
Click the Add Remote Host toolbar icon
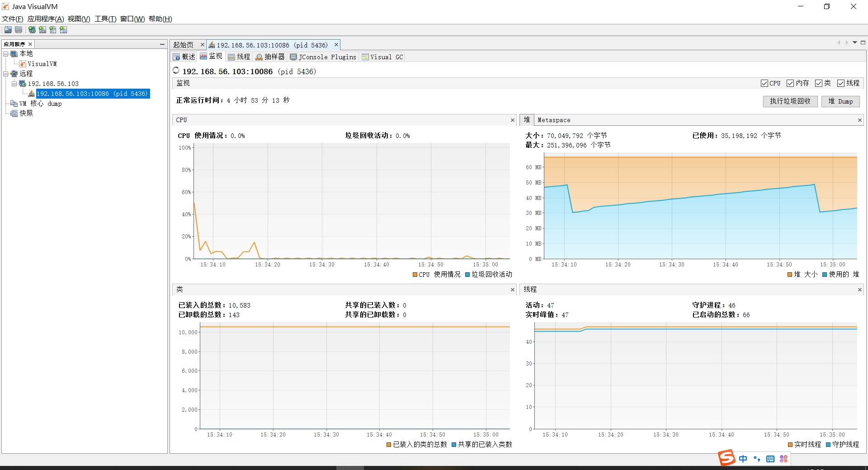[32, 30]
